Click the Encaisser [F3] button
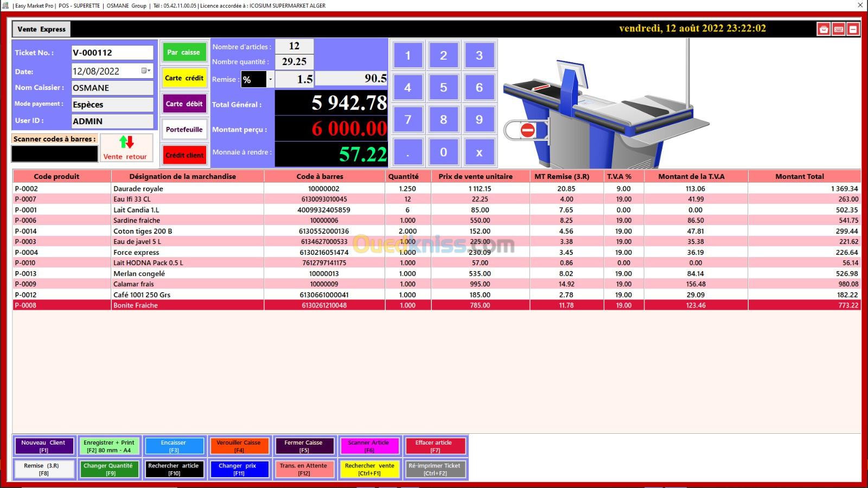 [x=174, y=446]
